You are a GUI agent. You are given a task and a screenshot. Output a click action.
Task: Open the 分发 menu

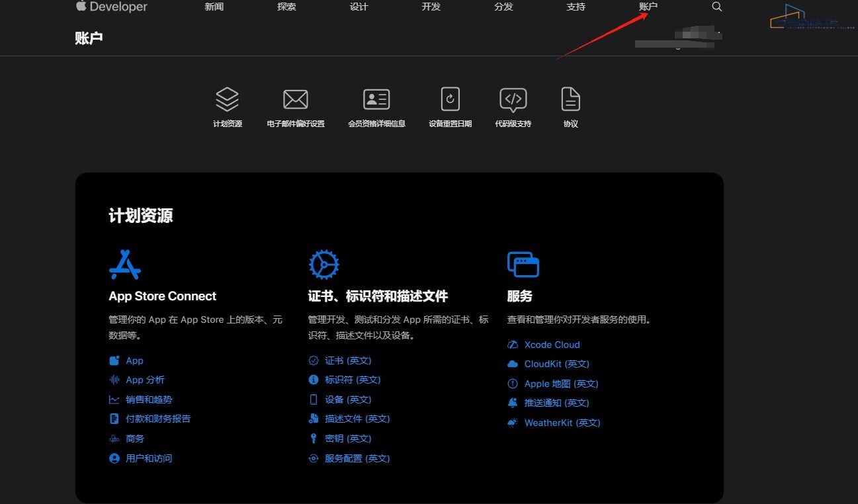[x=503, y=7]
